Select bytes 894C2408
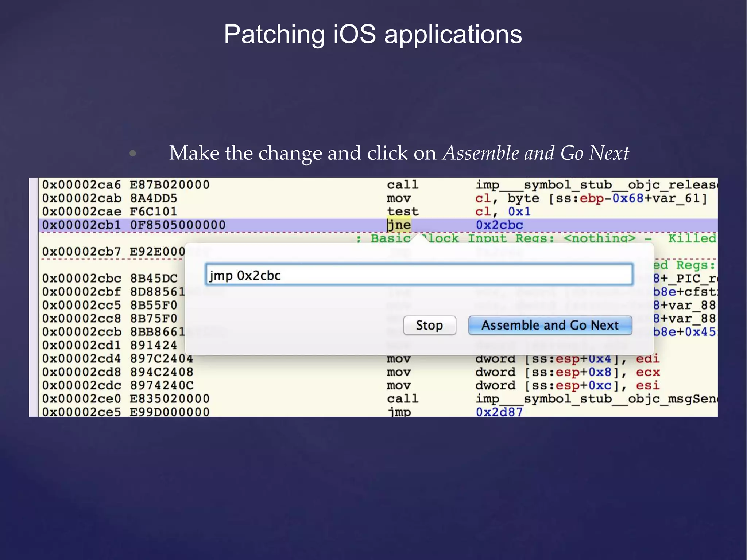The image size is (747, 560). [x=162, y=372]
